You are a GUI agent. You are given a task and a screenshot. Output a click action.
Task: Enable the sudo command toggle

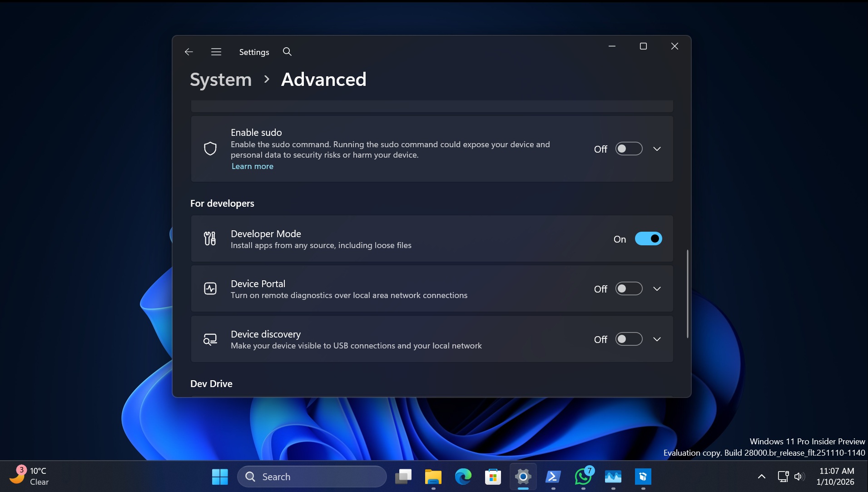point(629,149)
